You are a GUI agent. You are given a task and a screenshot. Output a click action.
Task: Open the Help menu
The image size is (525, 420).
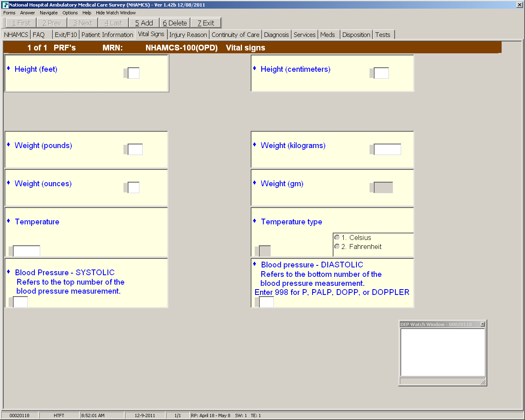point(87,13)
